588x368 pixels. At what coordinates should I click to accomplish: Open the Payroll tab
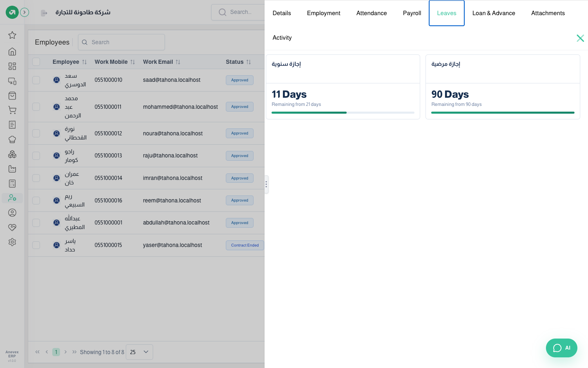(x=412, y=13)
